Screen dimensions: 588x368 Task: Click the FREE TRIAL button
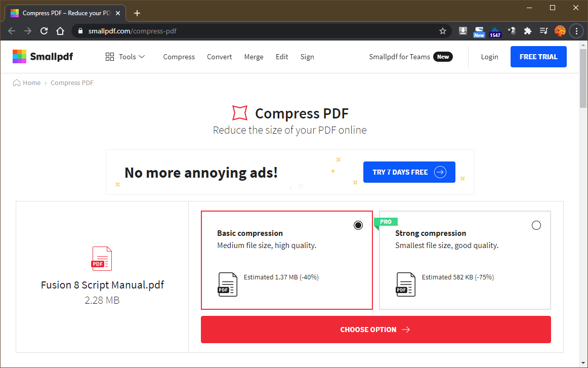(538, 57)
